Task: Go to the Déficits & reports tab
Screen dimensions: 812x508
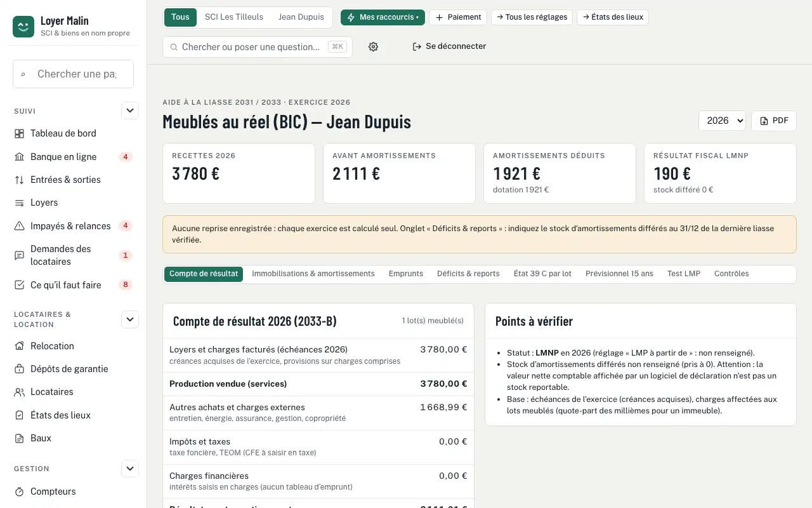Action: (468, 274)
